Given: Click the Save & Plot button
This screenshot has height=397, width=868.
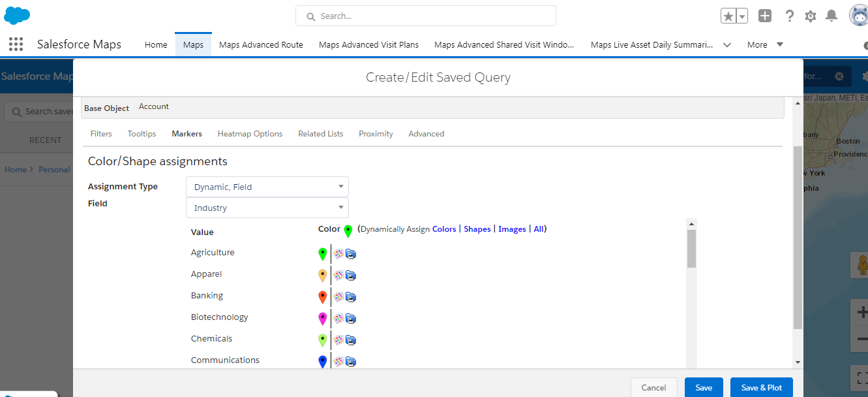Looking at the screenshot, I should coord(761,387).
